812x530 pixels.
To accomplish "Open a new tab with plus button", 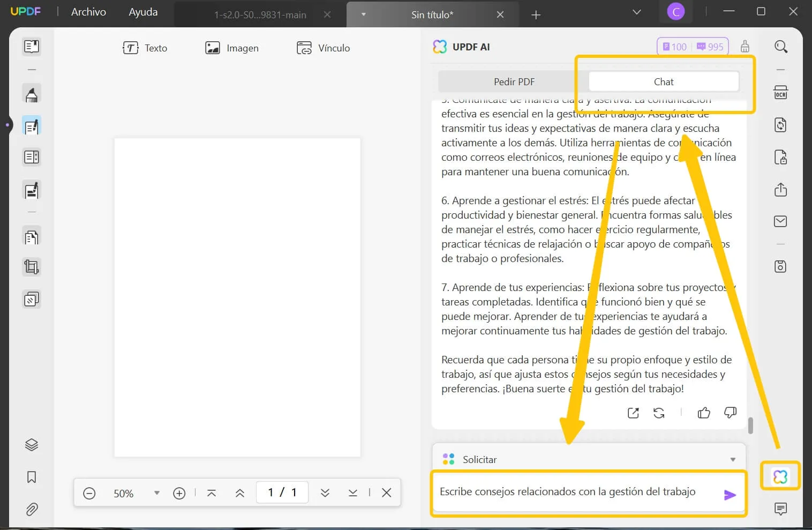I will tap(536, 15).
